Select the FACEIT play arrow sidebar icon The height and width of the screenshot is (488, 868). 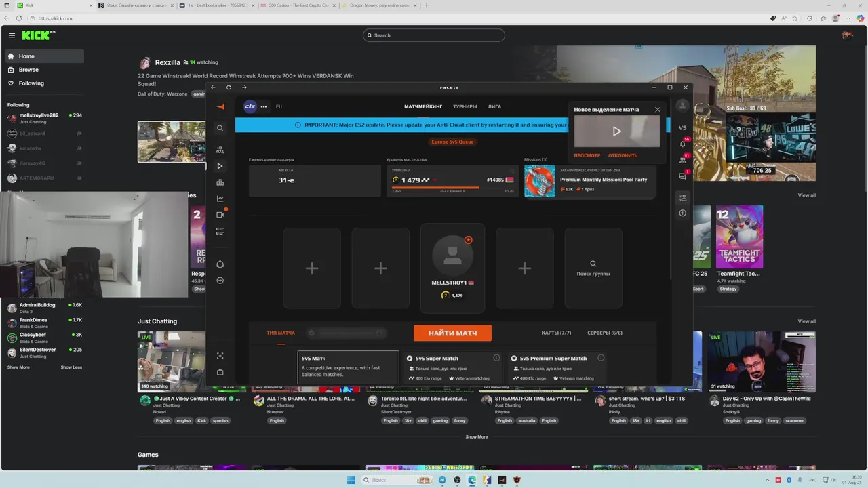pyautogui.click(x=220, y=166)
